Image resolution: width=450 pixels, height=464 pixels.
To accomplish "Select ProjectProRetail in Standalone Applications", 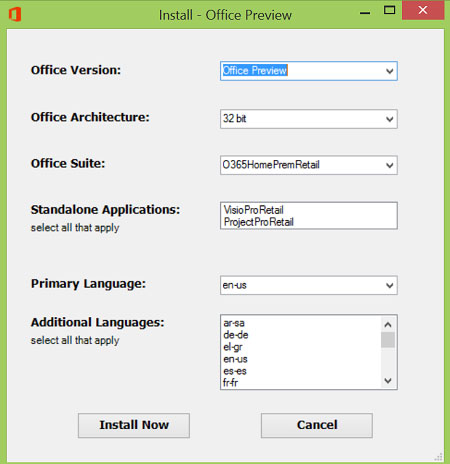I will pos(259,222).
